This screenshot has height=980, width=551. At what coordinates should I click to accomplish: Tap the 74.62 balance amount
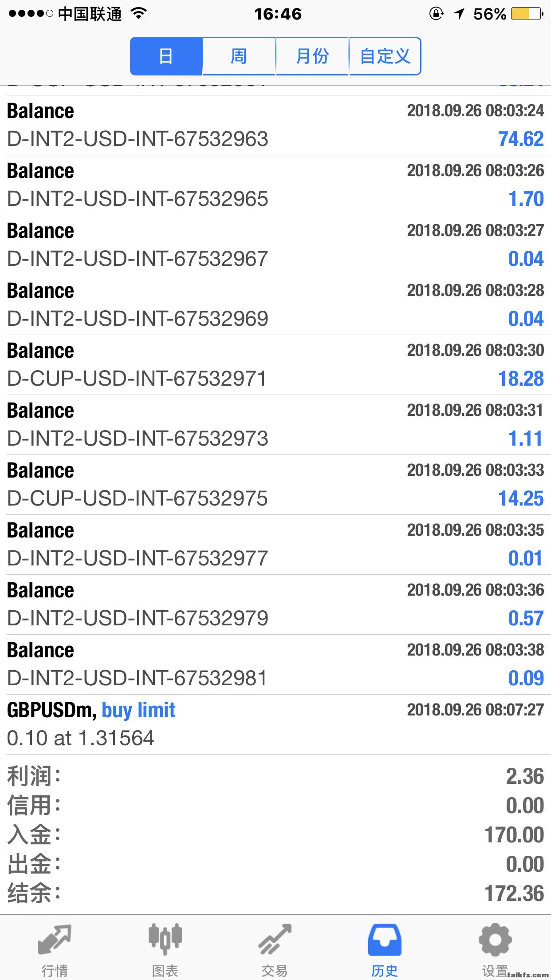coord(521,139)
